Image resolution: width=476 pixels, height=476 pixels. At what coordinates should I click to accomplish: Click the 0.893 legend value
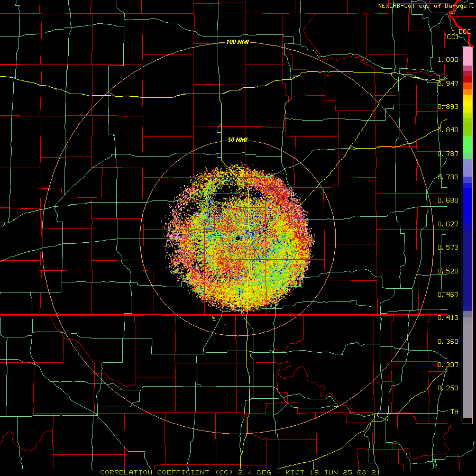[448, 106]
